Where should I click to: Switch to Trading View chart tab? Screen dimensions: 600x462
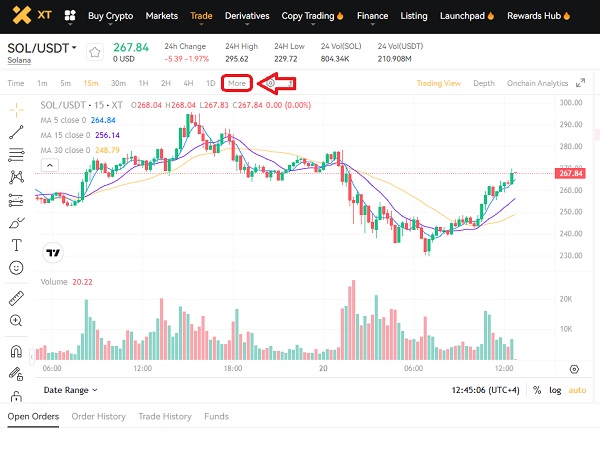tap(439, 83)
